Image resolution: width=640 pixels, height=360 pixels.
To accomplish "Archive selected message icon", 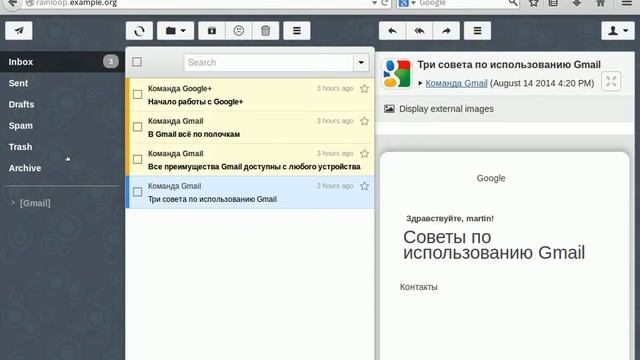I will [212, 31].
